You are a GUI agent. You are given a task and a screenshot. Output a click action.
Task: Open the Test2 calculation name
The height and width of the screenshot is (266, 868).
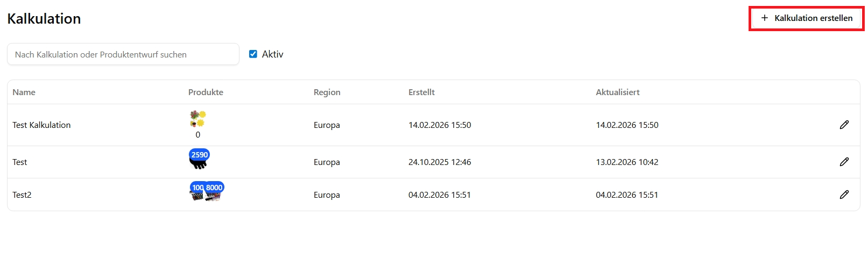tap(22, 195)
